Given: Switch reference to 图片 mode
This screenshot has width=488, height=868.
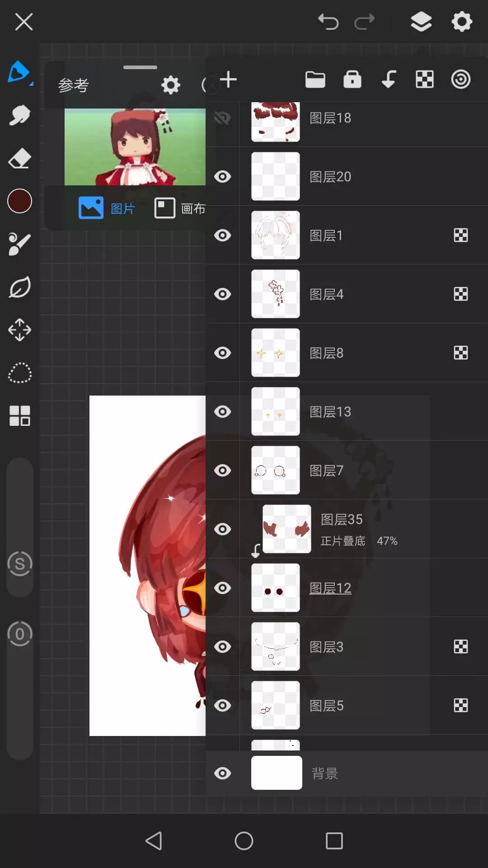Looking at the screenshot, I should point(107,208).
